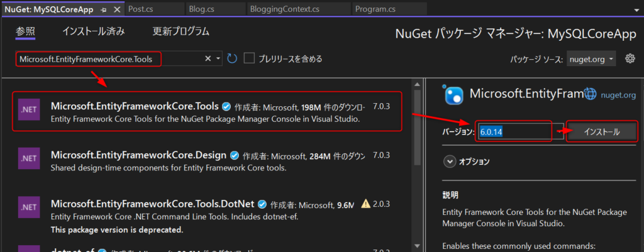The image size is (644, 252).
Task: Click .NET icon of EntityFrameworkCore.Design package
Action: [x=29, y=158]
